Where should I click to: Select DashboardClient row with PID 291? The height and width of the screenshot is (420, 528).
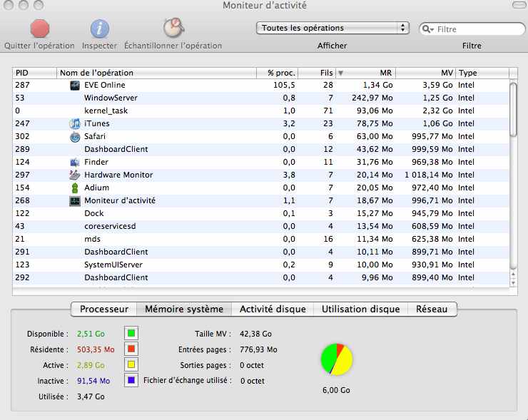click(261, 252)
